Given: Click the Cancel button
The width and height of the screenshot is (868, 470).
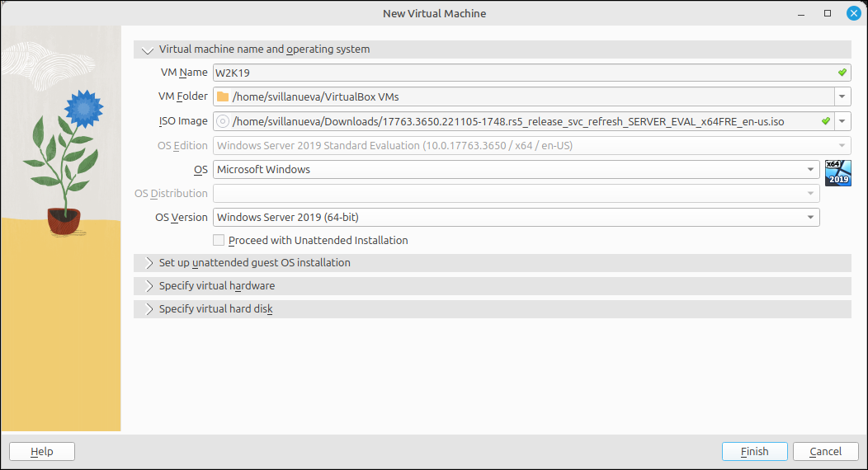Looking at the screenshot, I should pos(825,451).
